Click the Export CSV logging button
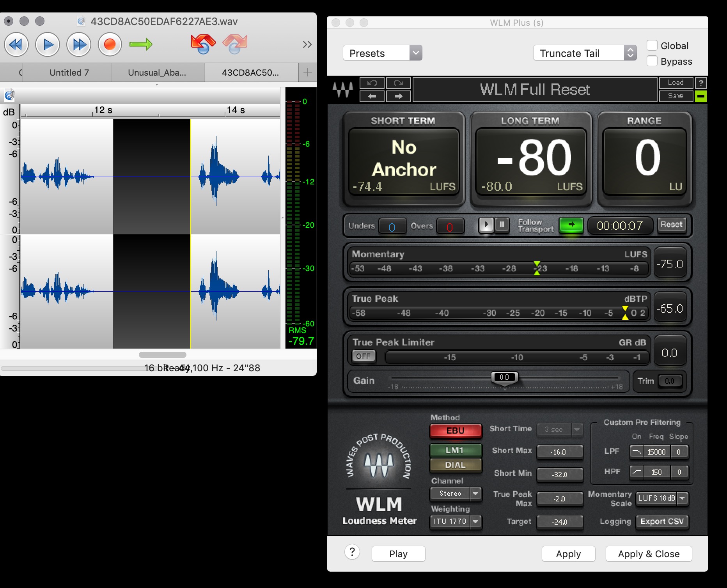The width and height of the screenshot is (727, 588). pos(662,521)
